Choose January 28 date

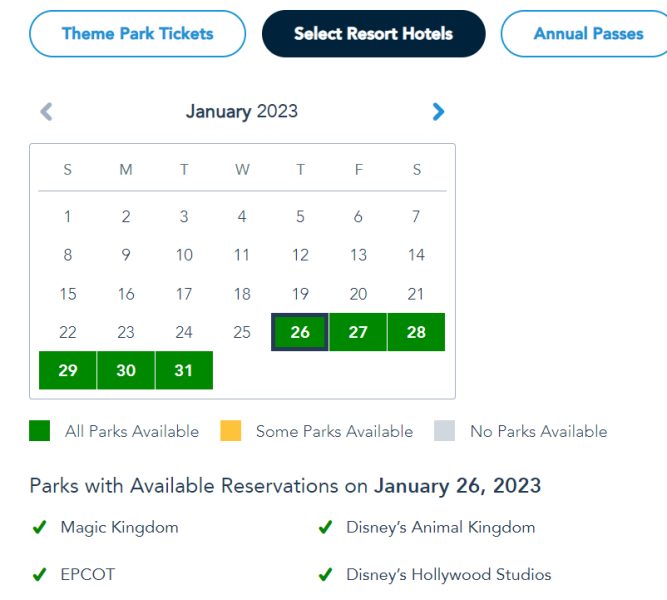click(x=416, y=332)
